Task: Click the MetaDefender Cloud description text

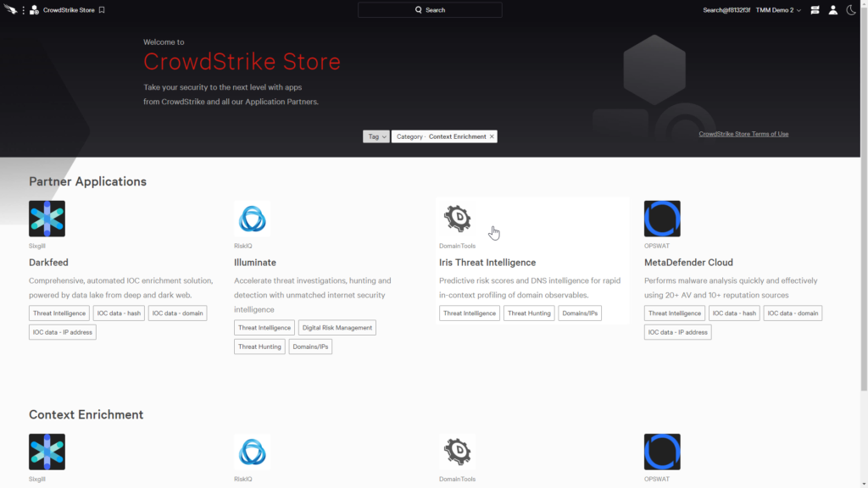Action: tap(731, 288)
